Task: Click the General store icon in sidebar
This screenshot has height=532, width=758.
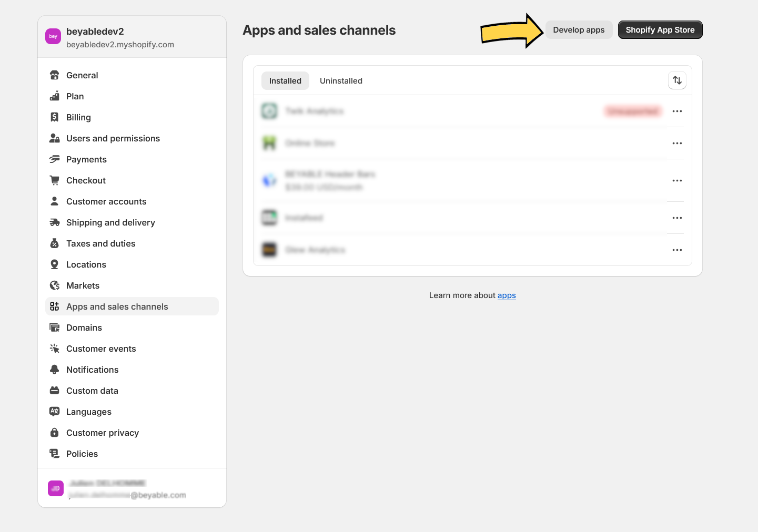Action: coord(54,75)
